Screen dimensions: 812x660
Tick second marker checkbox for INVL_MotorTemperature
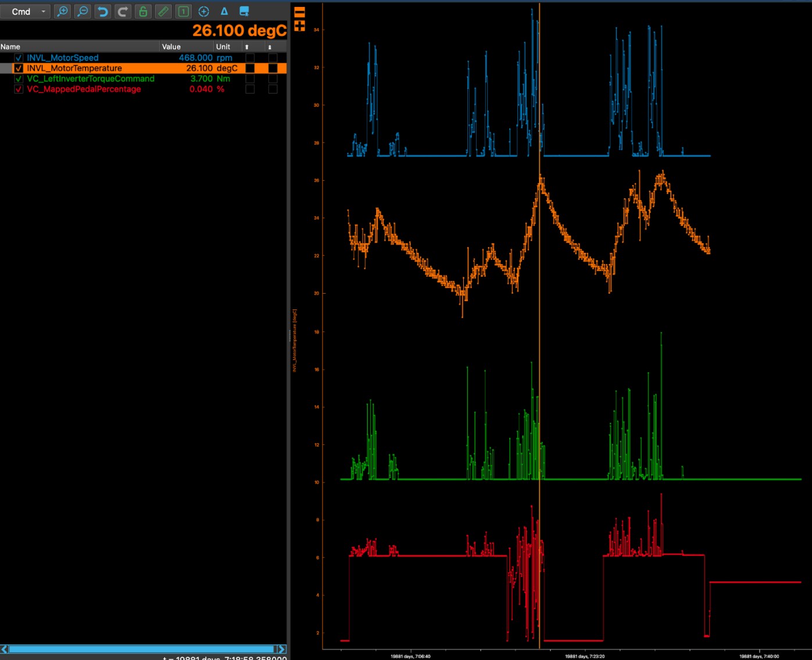click(x=273, y=68)
